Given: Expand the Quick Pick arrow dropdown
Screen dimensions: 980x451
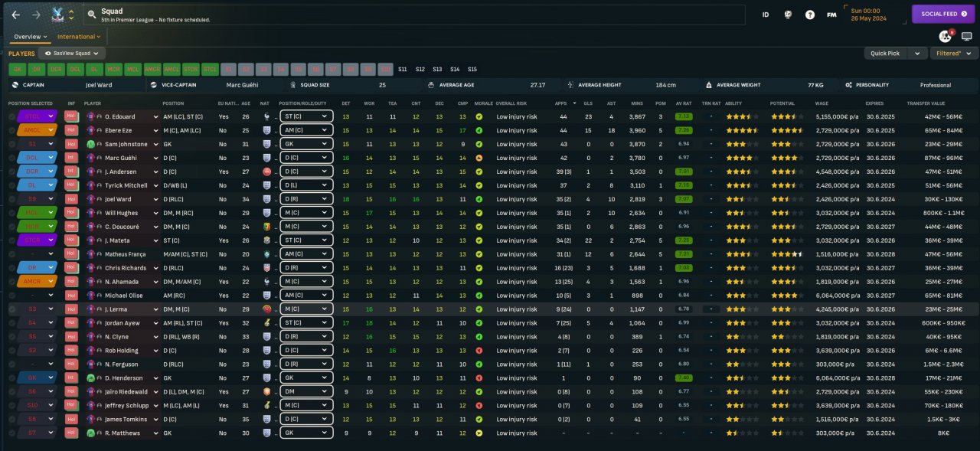Looking at the screenshot, I should [918, 54].
